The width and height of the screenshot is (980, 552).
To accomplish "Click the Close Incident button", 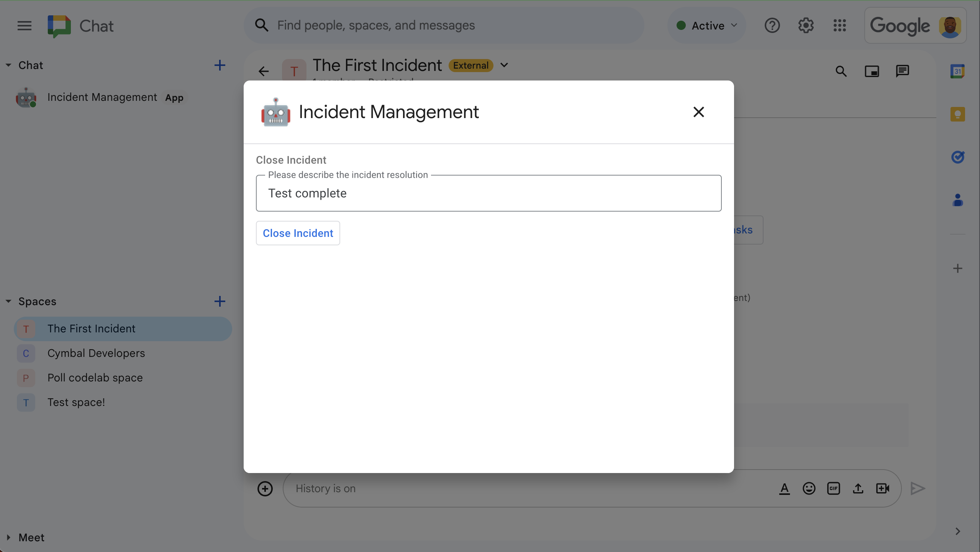I will point(298,232).
